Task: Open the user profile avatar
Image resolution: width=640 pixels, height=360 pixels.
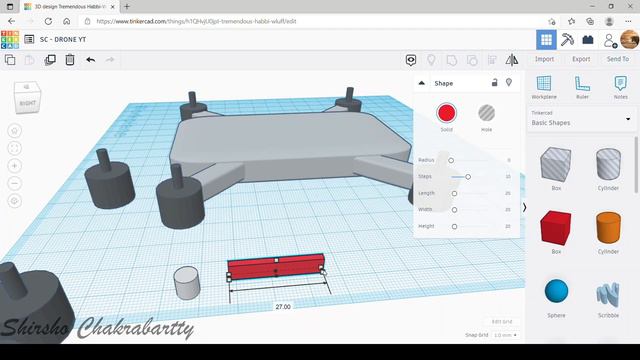Action: coord(629,40)
